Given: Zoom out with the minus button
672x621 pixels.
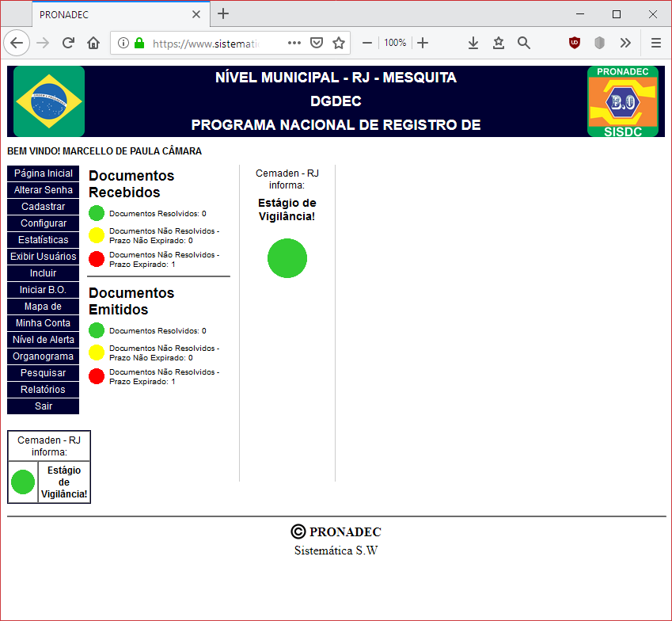Looking at the screenshot, I should (x=366, y=43).
